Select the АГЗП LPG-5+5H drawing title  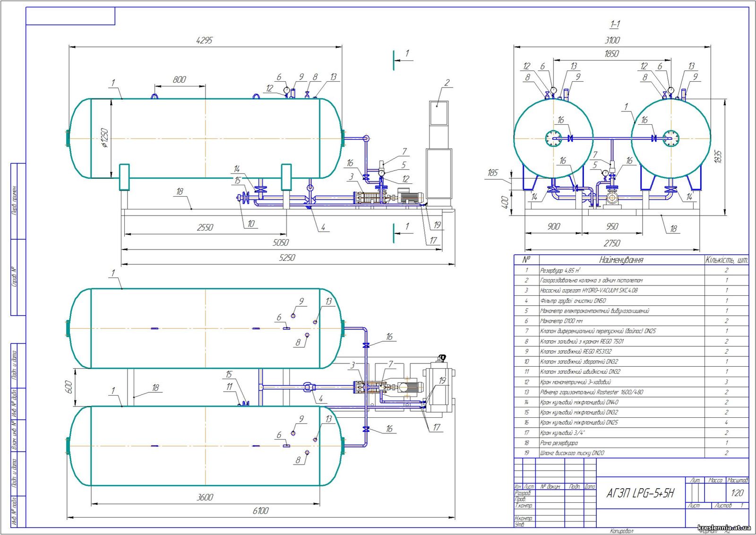pyautogui.click(x=640, y=493)
